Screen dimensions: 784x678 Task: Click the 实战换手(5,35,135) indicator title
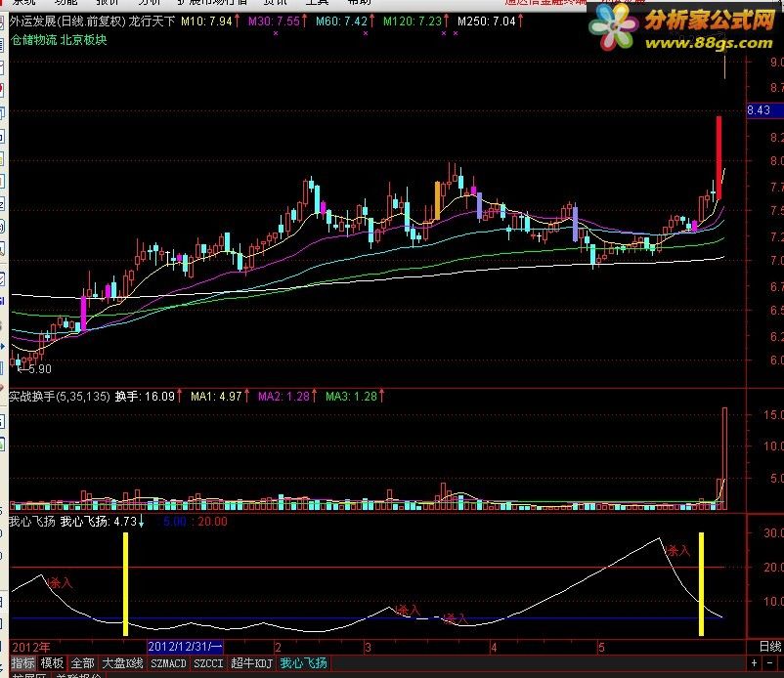point(60,397)
